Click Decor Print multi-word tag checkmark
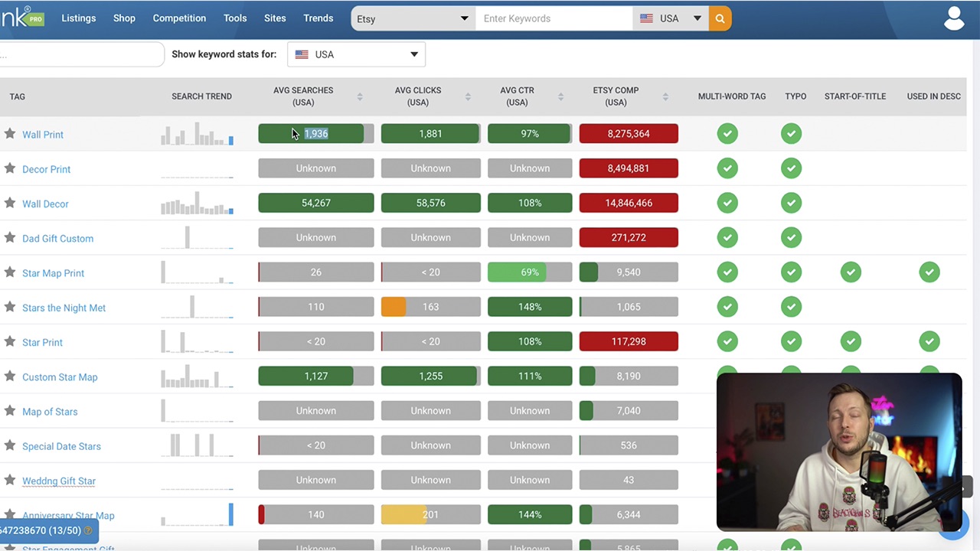 coord(727,168)
